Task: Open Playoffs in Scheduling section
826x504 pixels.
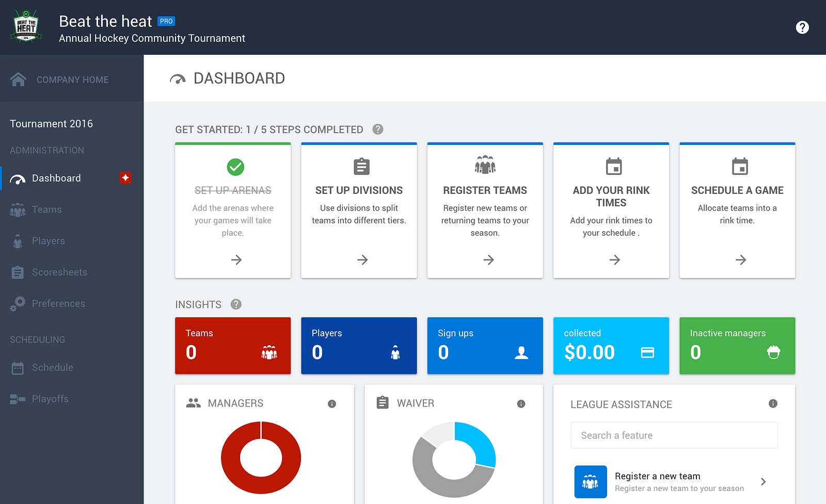Action: [50, 399]
